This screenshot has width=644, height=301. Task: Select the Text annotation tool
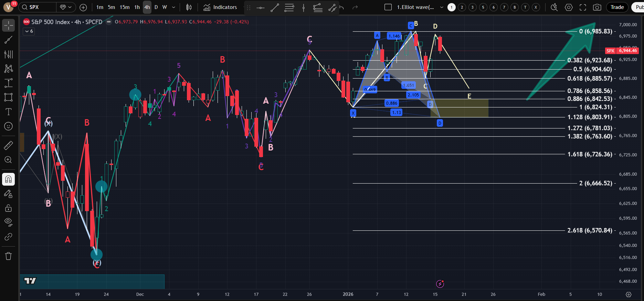[x=8, y=112]
